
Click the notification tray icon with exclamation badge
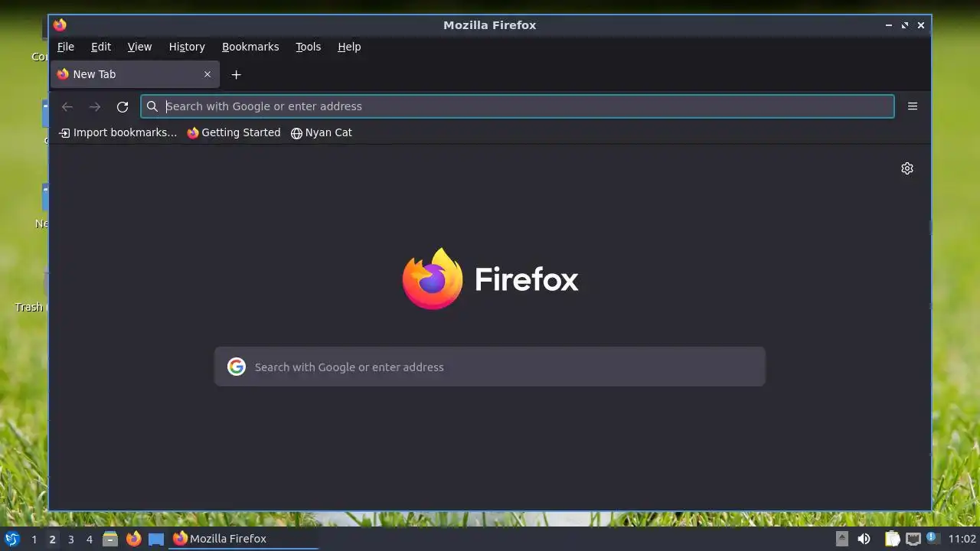(x=933, y=538)
